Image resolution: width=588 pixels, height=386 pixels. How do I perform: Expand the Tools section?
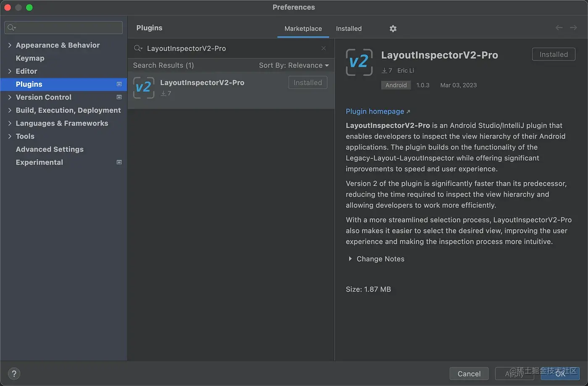[x=10, y=136]
